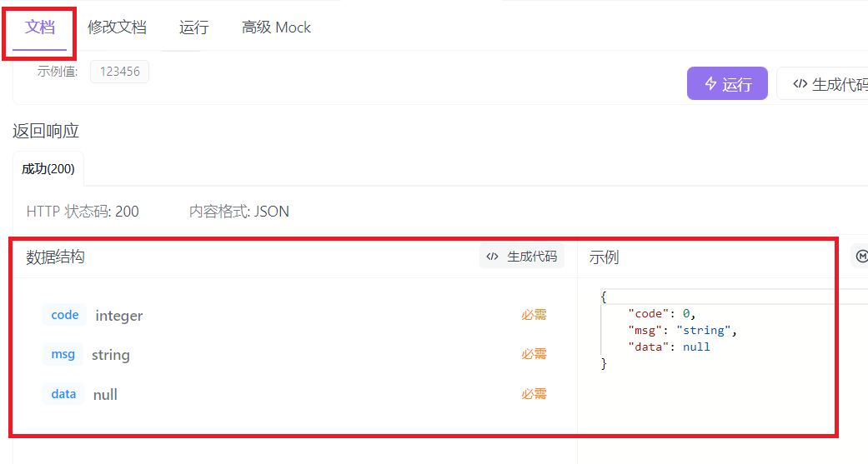Click 生成代码 button in 数据结构 panel
The image size is (868, 464).
coord(521,256)
